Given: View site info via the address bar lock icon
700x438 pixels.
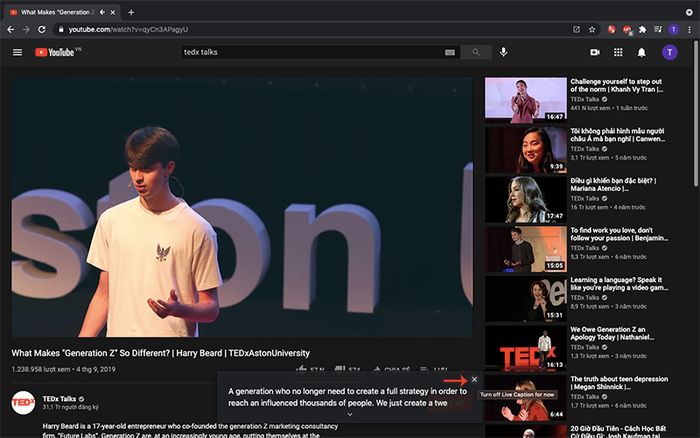Looking at the screenshot, I should click(61, 29).
